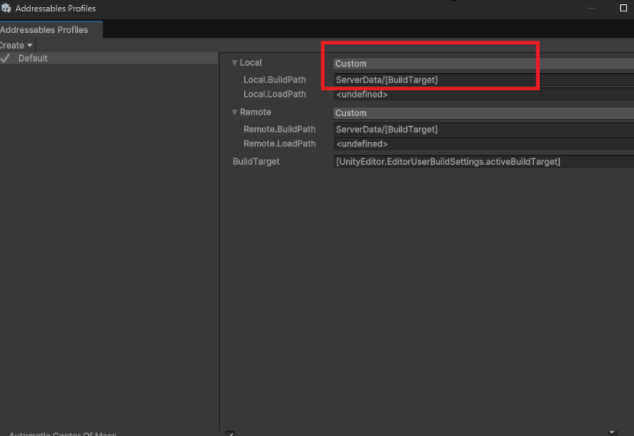Open the Remote Custom type dropdown
The image size is (634, 436).
483,113
